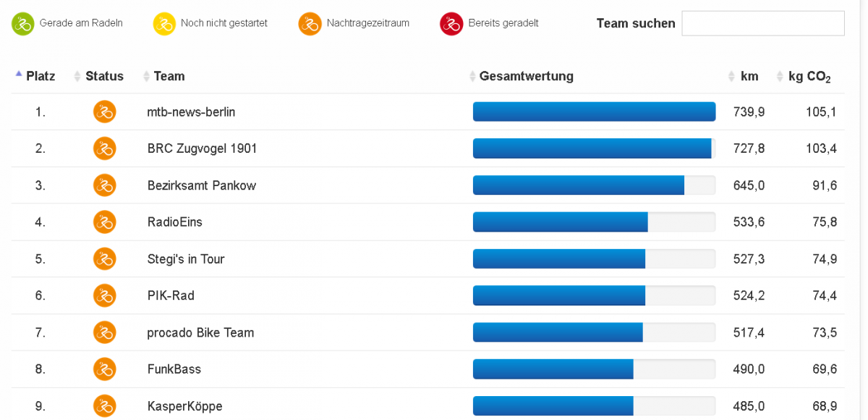This screenshot has width=868, height=420.
Task: Click status icon for BRC Zugvogel 1901
Action: (105, 148)
